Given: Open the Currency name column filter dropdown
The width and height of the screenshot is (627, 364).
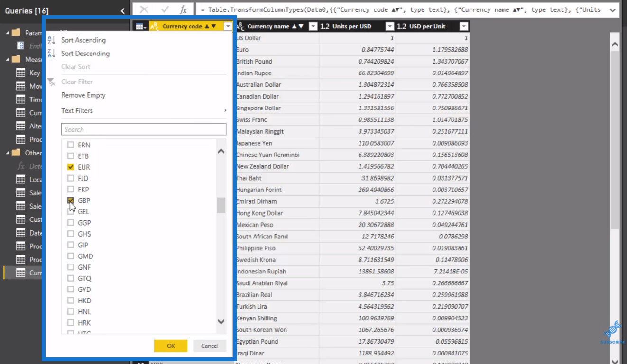Looking at the screenshot, I should (313, 27).
